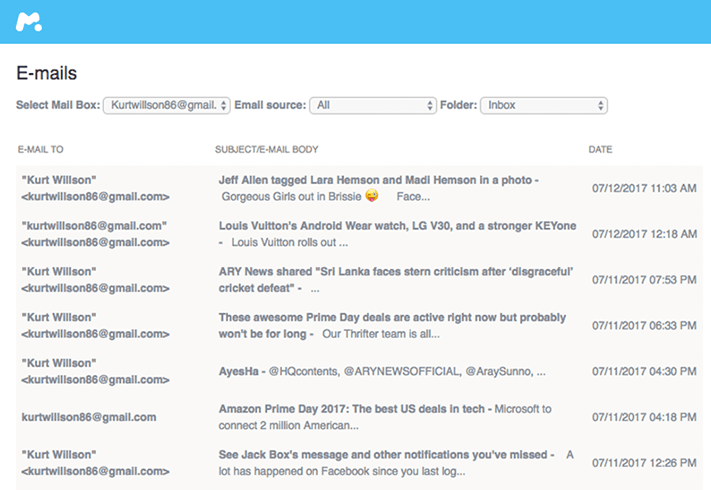Click the DATE column header
This screenshot has height=490, width=711.
pyautogui.click(x=600, y=149)
